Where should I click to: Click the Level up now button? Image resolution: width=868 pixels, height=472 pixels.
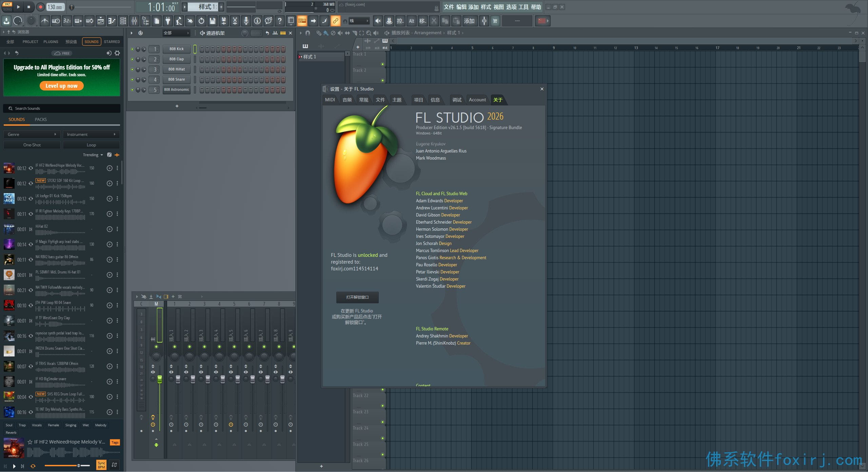(62, 86)
